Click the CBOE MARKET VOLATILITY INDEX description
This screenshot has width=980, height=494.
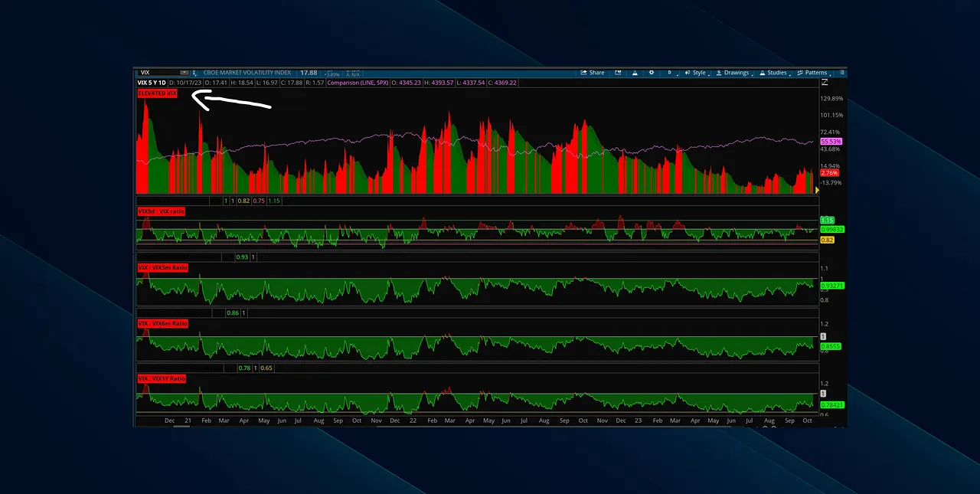pos(247,73)
